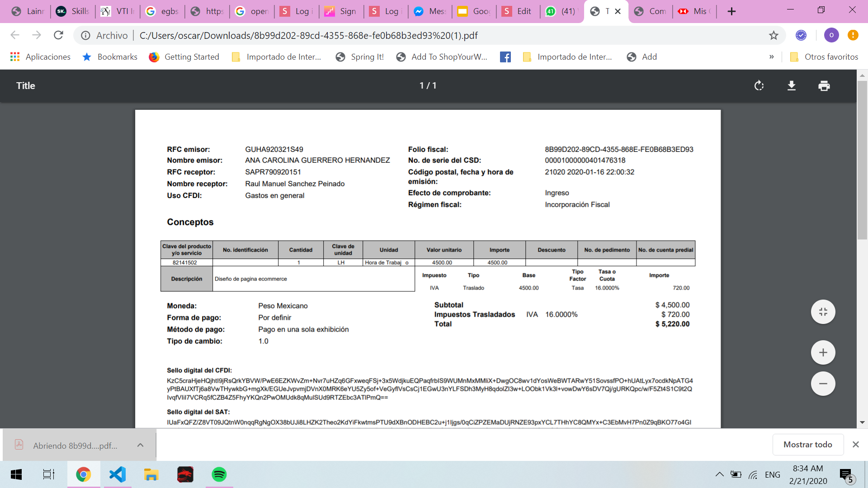
Task: Switch to the Skills tab
Action: click(x=72, y=11)
